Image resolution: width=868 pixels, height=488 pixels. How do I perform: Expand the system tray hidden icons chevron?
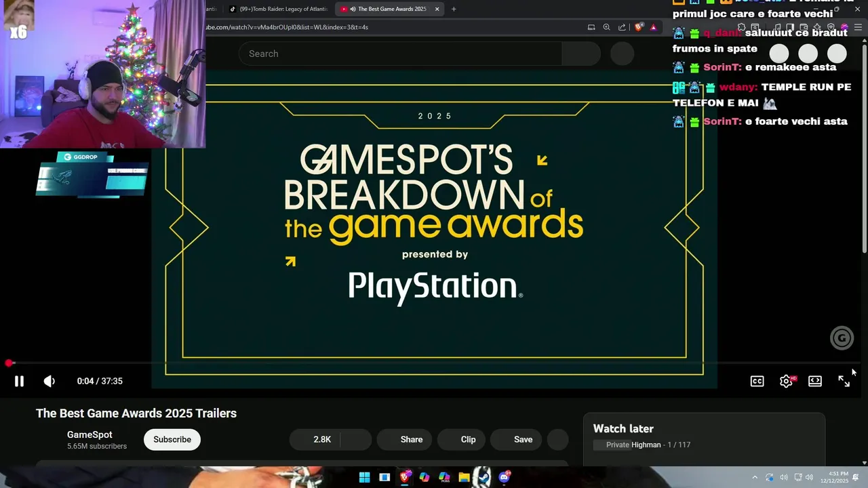point(755,477)
